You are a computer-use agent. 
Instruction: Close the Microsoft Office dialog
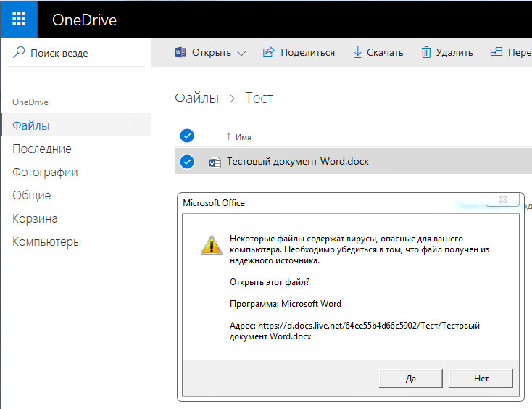pos(502,199)
